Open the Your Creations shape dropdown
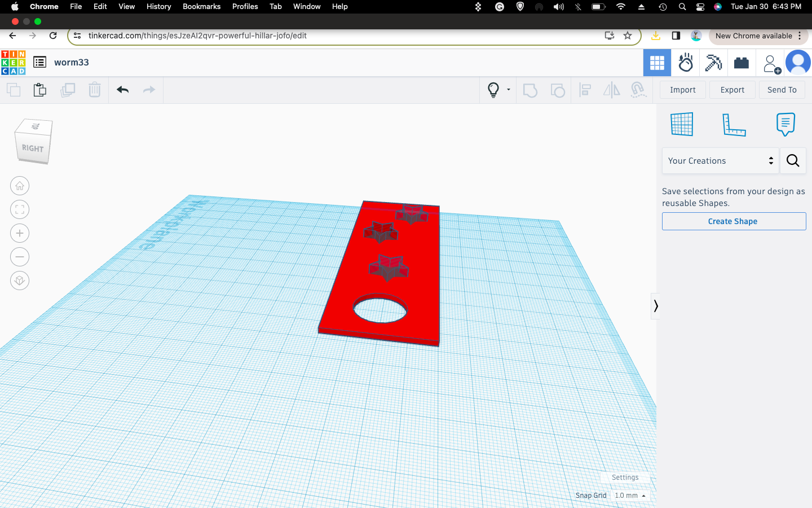 tap(720, 161)
